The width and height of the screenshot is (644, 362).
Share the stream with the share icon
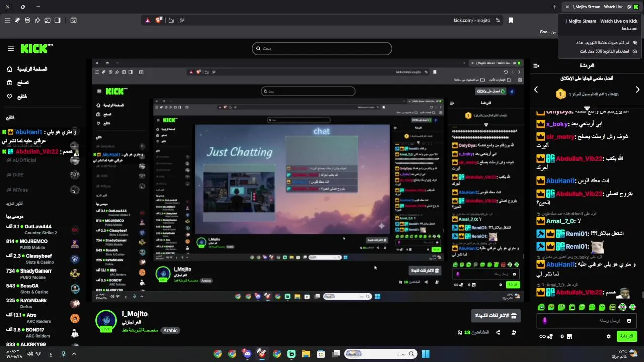(x=498, y=332)
